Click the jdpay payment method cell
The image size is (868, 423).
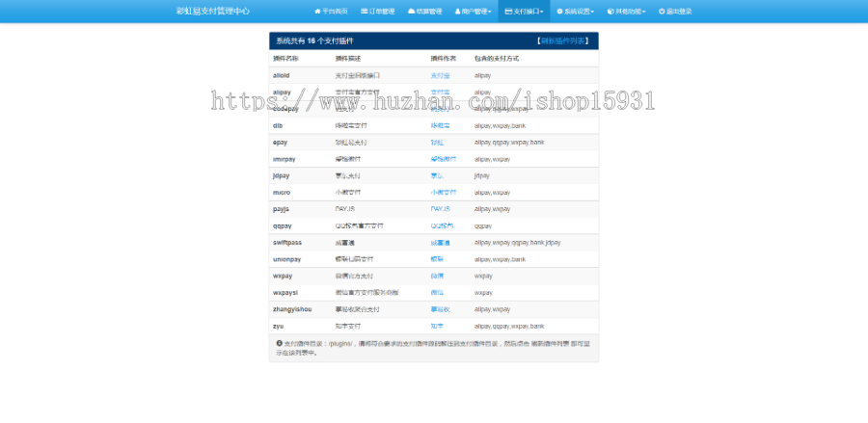click(482, 175)
